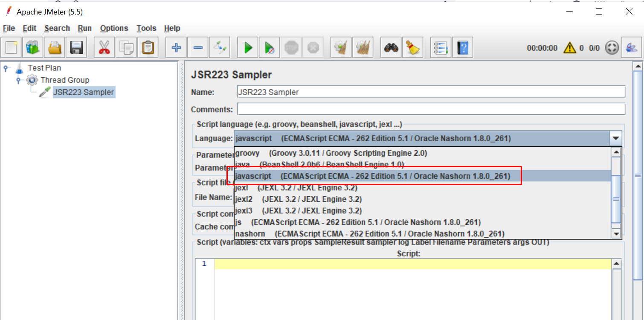Click the yellow warning triangle icon
The width and height of the screenshot is (644, 320).
point(570,47)
